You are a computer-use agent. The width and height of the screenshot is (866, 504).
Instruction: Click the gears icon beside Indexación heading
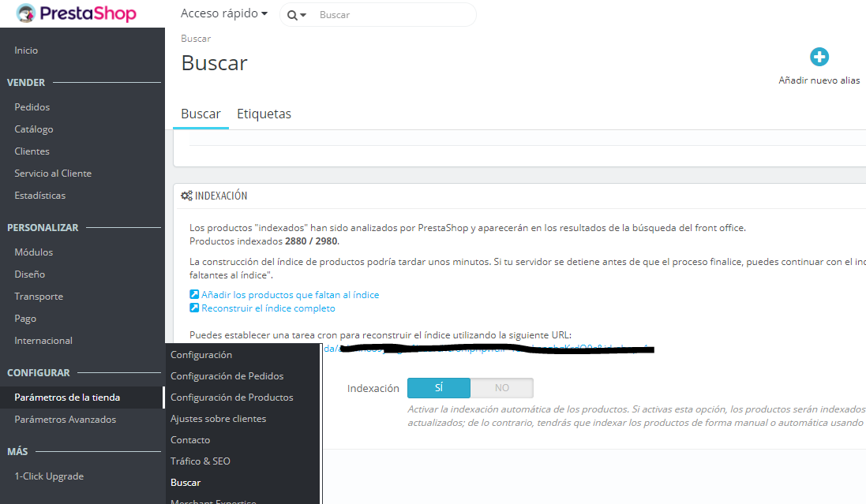(x=186, y=196)
